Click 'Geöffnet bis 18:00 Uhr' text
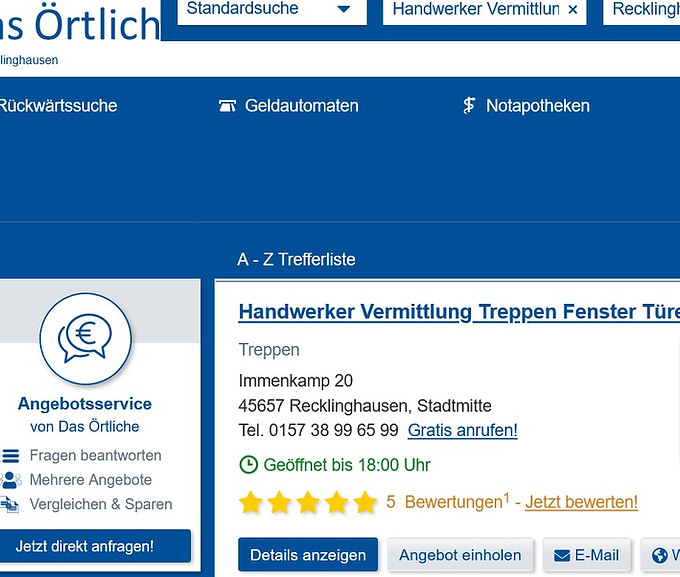This screenshot has height=577, width=680. click(x=347, y=465)
